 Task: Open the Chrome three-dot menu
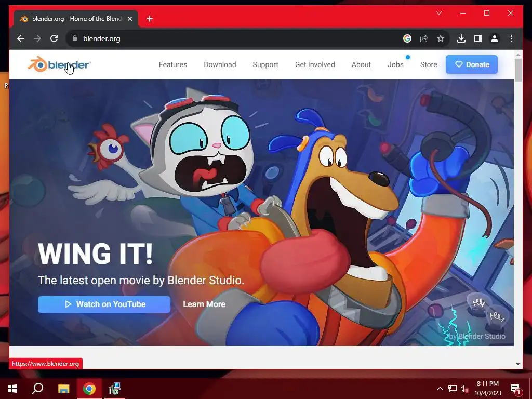511,38
